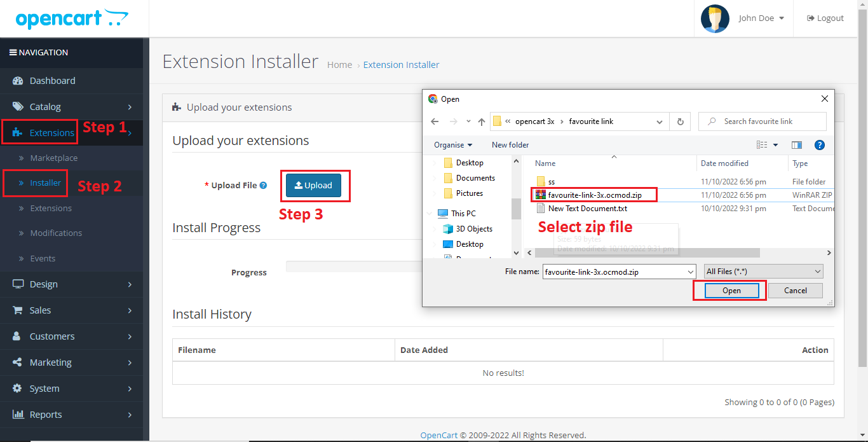This screenshot has width=868, height=442.
Task: Click the blue Upload button
Action: coord(313,185)
